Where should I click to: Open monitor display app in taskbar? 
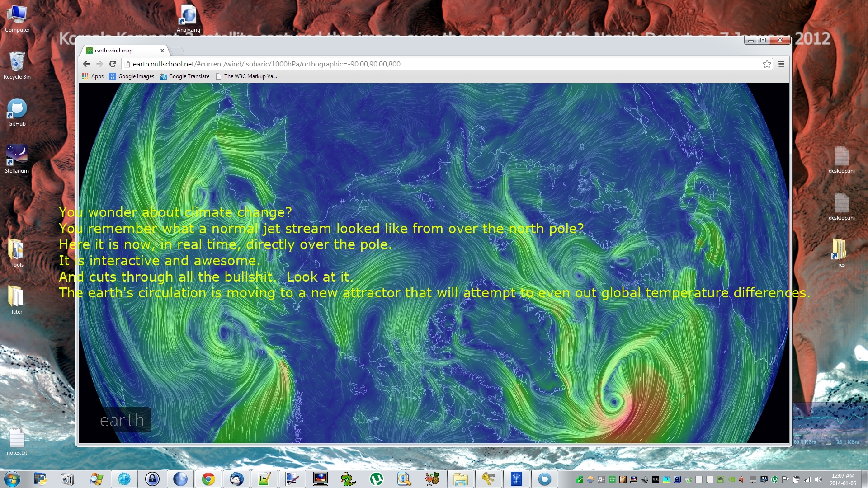pyautogui.click(x=321, y=479)
